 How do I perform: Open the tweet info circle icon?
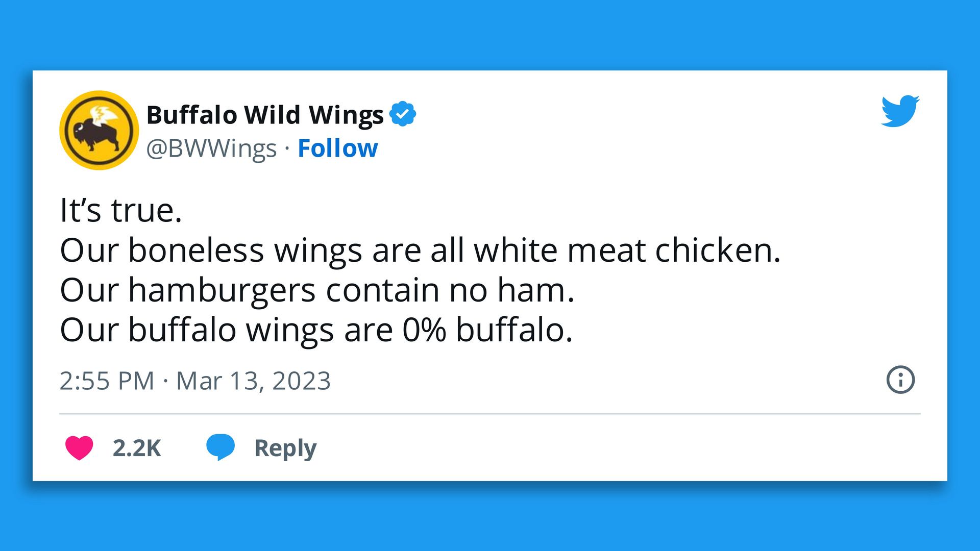(900, 380)
